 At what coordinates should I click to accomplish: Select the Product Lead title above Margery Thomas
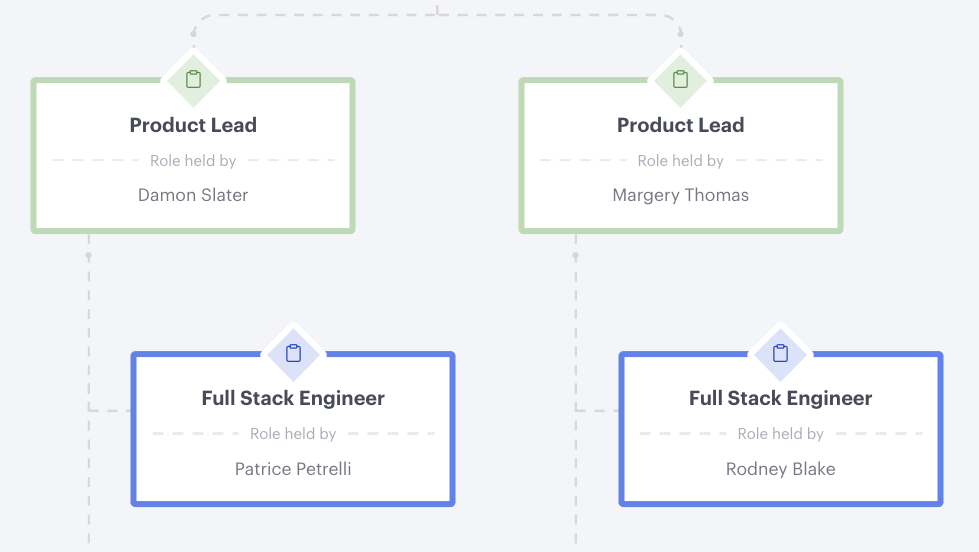680,125
